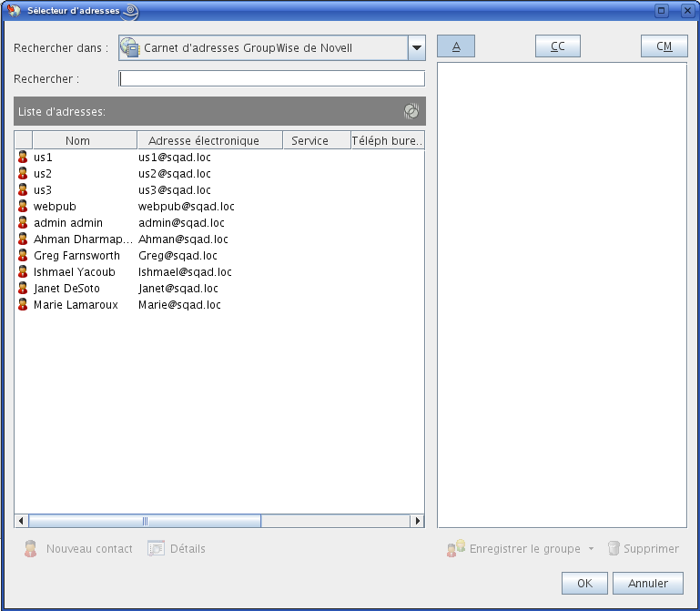
Task: Confirm with the OK button
Action: point(584,583)
